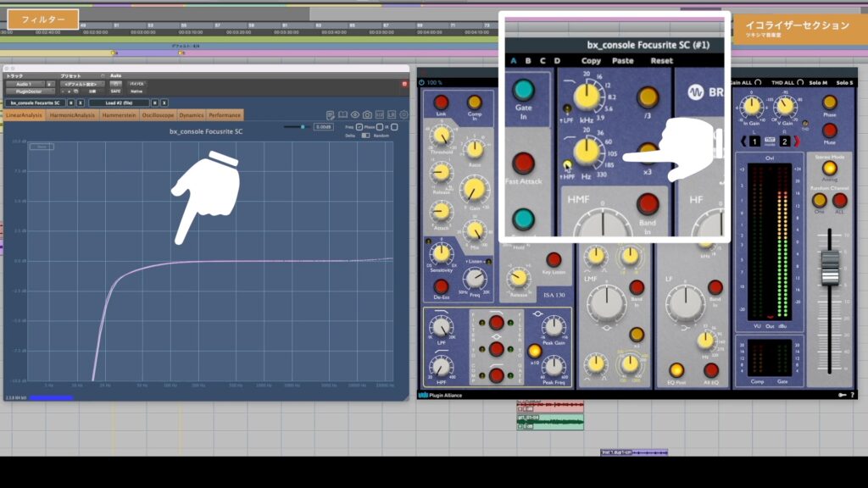Click the eye icon in Plugin Doctor toolbar
Image resolution: width=868 pixels, height=488 pixels.
[x=355, y=115]
